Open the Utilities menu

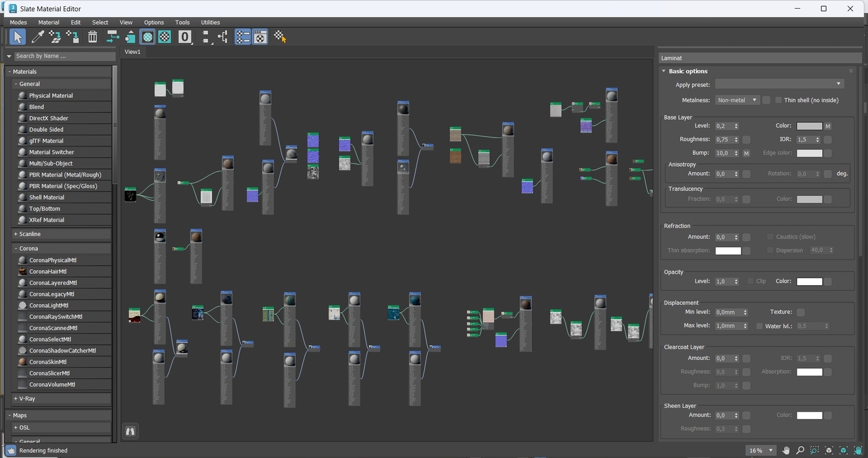(x=210, y=22)
